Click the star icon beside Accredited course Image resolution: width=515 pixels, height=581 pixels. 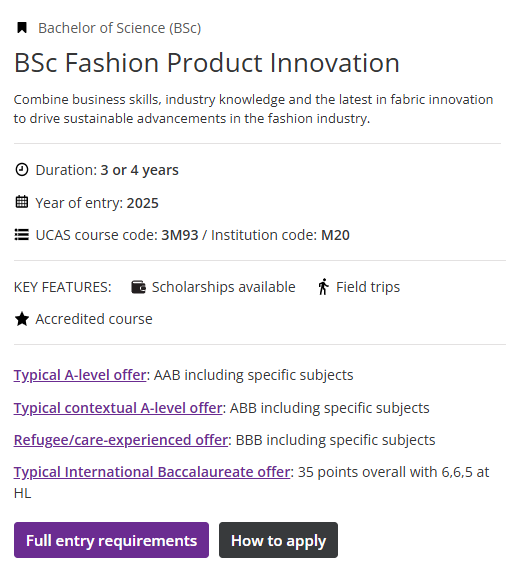tap(22, 319)
